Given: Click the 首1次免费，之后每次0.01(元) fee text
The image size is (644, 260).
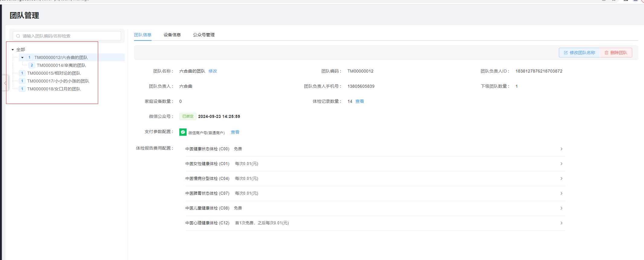Looking at the screenshot, I should [262, 223].
